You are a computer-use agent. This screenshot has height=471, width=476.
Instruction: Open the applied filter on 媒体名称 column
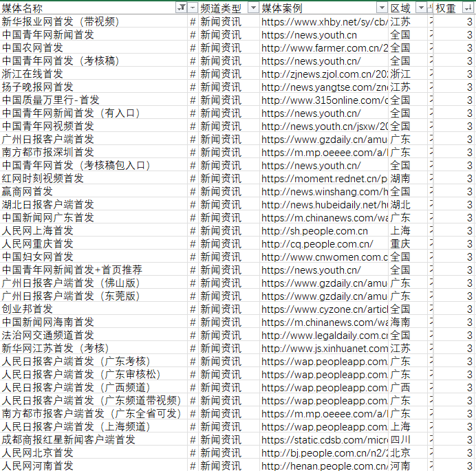[x=182, y=8]
